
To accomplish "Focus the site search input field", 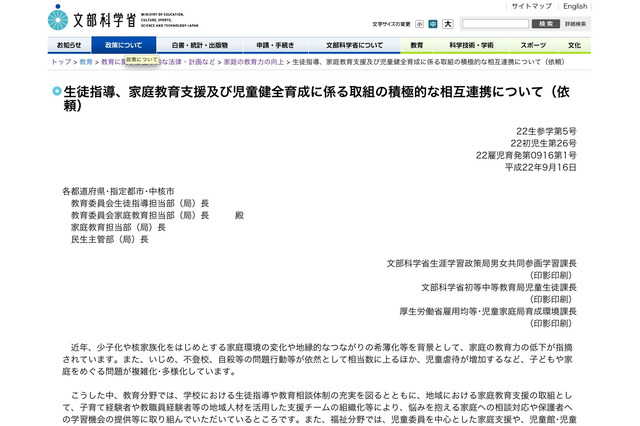I will click(495, 24).
